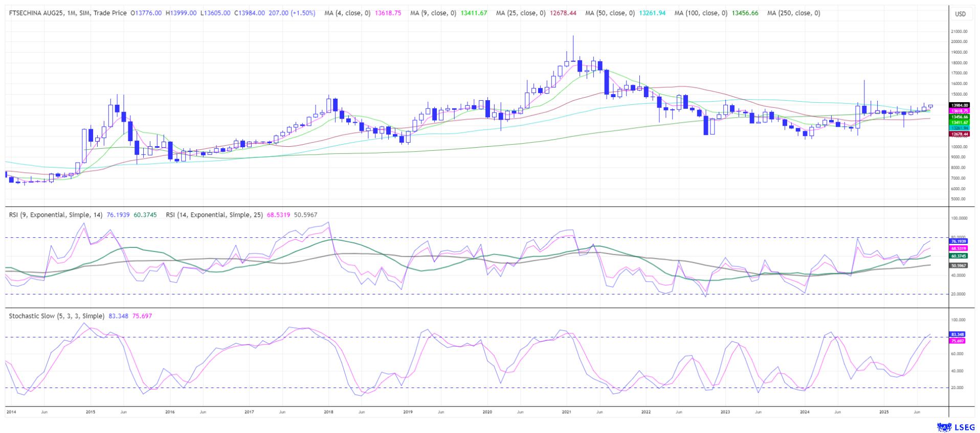Screen dimensions: 980x433
Task: Click the 2021 label on time axis
Action: click(566, 412)
